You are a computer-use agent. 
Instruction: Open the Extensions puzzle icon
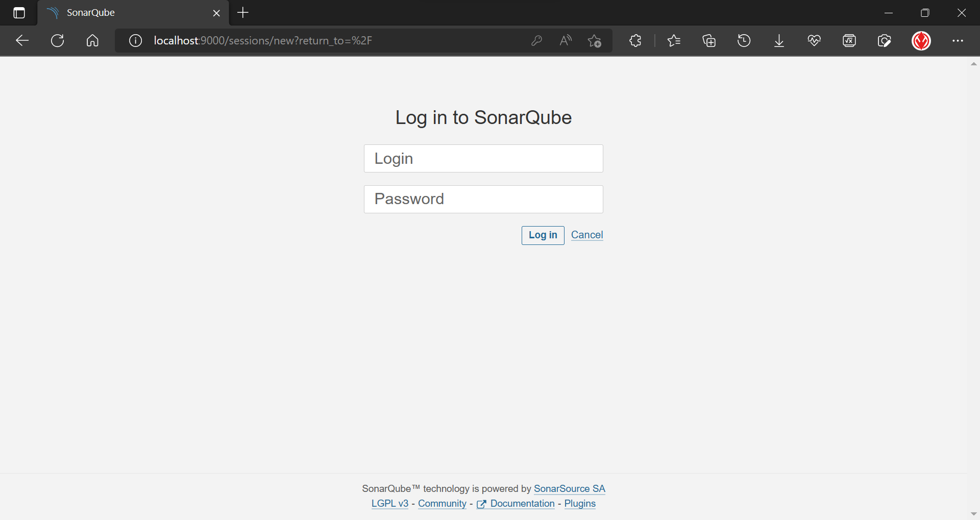(x=635, y=41)
